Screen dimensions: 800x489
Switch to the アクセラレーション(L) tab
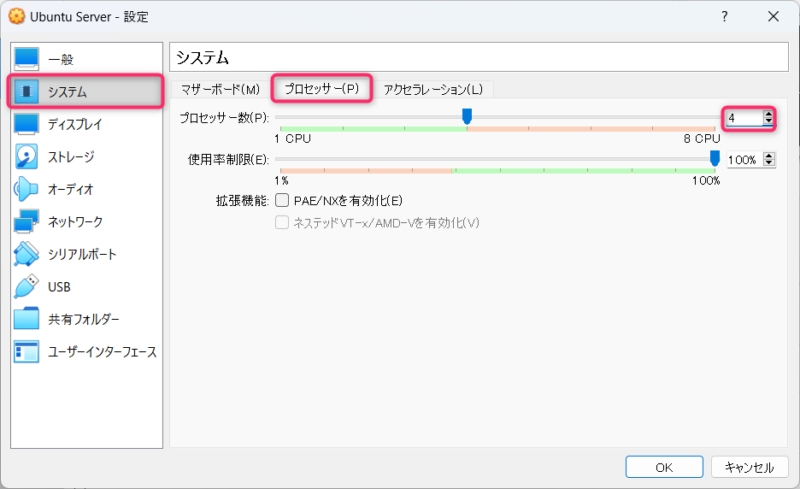pyautogui.click(x=433, y=90)
